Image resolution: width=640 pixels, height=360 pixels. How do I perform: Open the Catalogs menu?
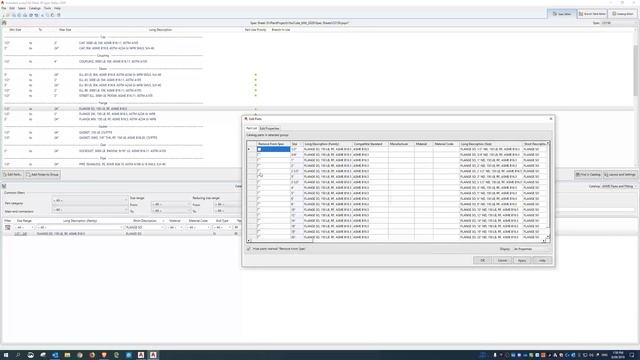(x=35, y=8)
